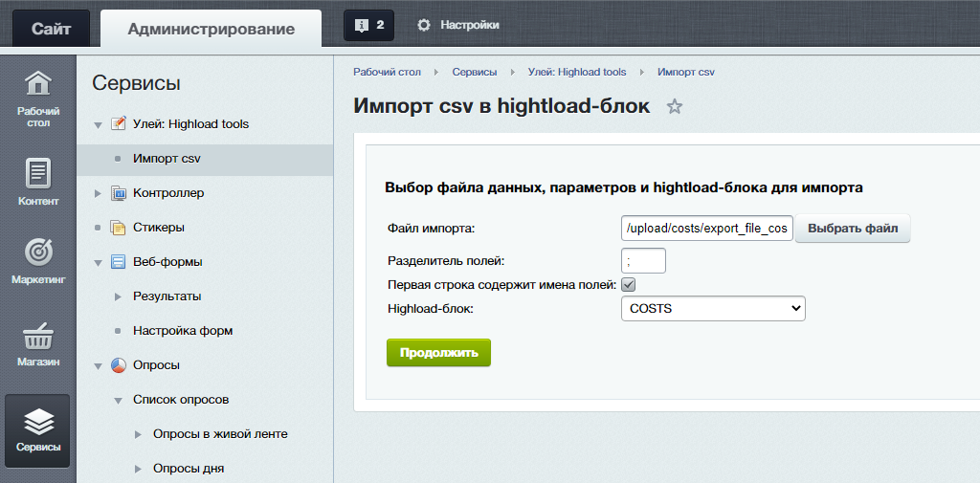The image size is (980, 483).
Task: Open Результаты under Веб-формы
Action: (x=167, y=296)
